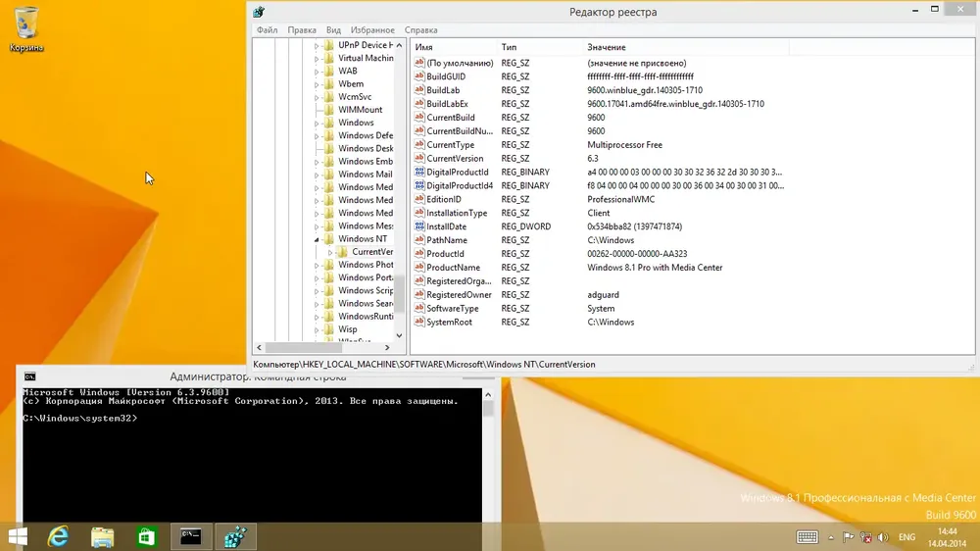Open Action Center flag icon

[x=848, y=537]
